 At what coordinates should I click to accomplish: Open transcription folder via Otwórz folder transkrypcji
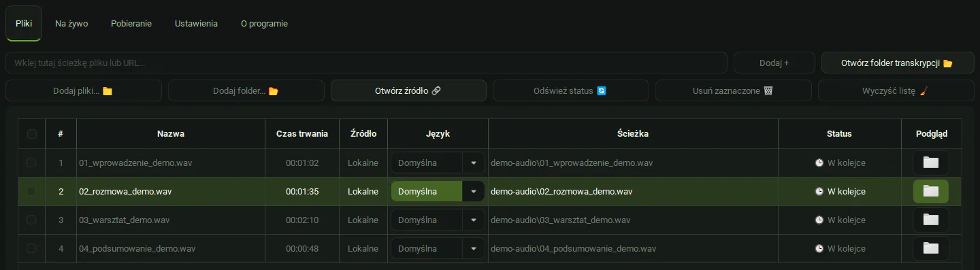[x=898, y=63]
